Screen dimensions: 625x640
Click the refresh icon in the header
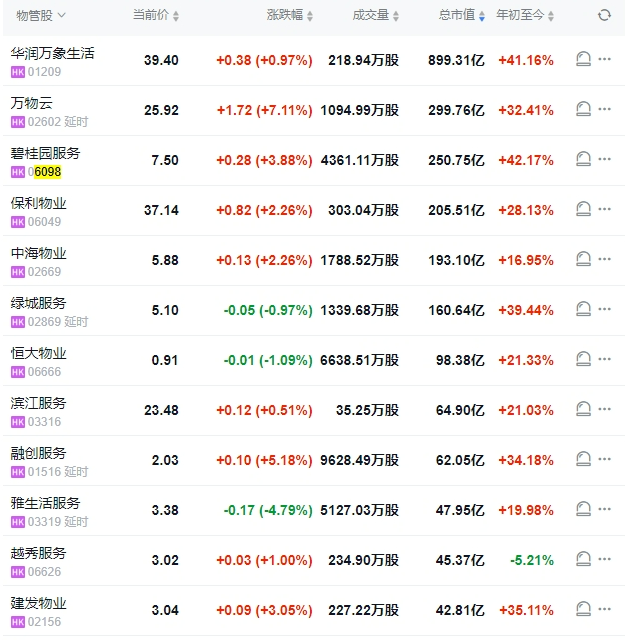(604, 16)
